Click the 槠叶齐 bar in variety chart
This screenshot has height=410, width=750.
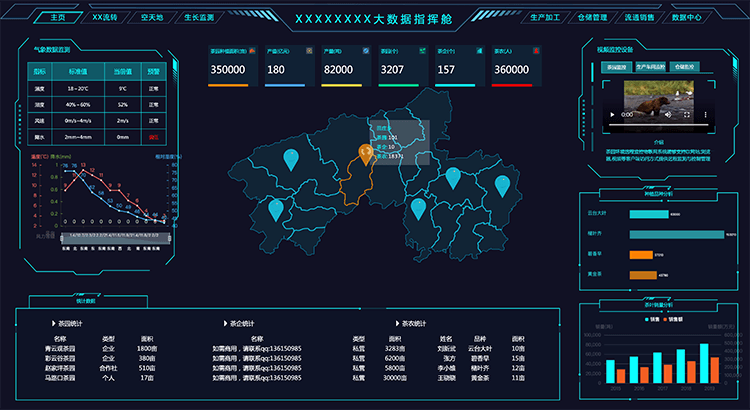pyautogui.click(x=677, y=234)
